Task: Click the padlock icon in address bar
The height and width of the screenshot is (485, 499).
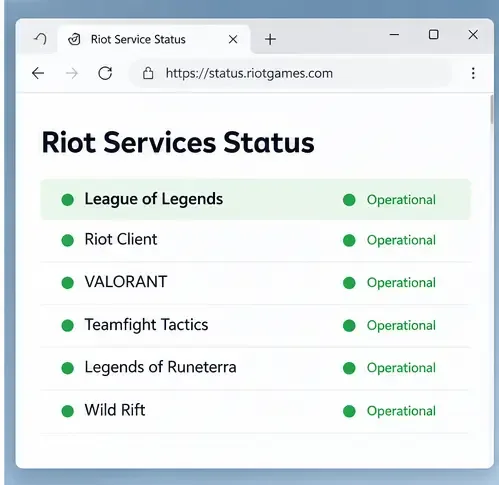Action: tap(148, 73)
